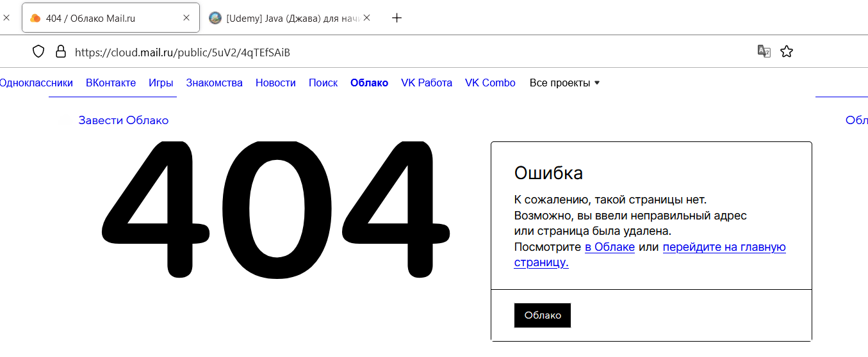Click the translate page icon
This screenshot has height=357, width=868.
pyautogui.click(x=764, y=52)
